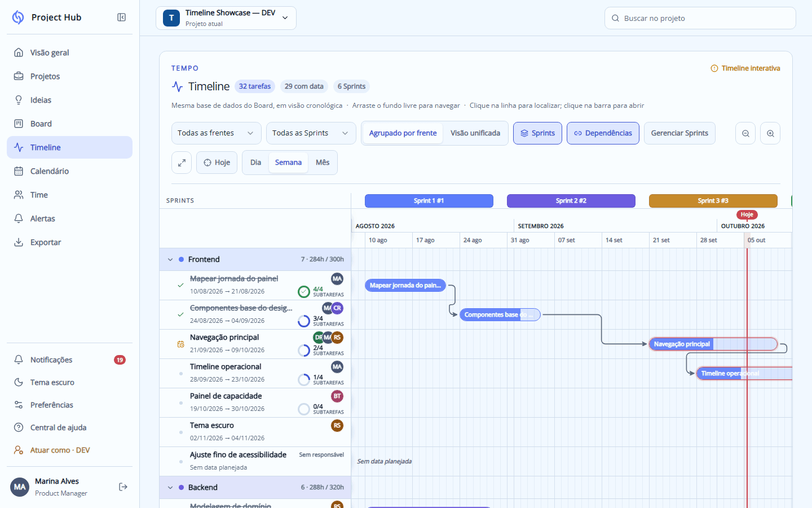Image resolution: width=812 pixels, height=508 pixels.
Task: Open project switcher Timeline Showcase — DEV
Action: [x=226, y=18]
